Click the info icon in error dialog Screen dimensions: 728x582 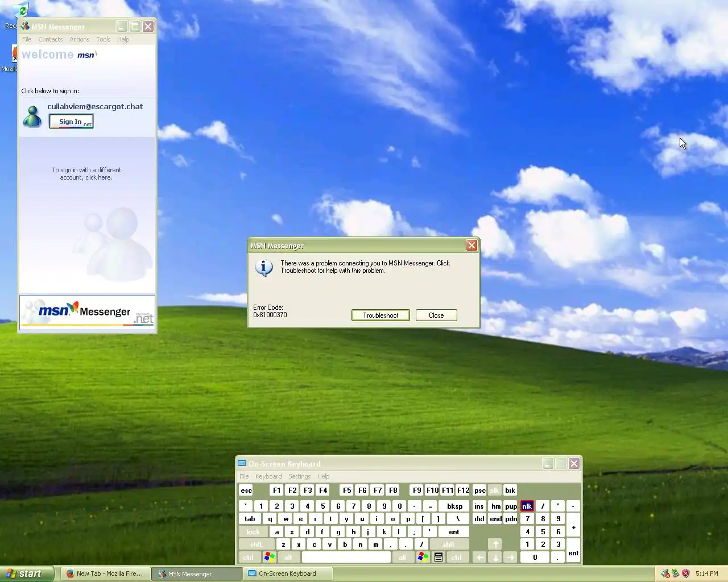point(264,268)
